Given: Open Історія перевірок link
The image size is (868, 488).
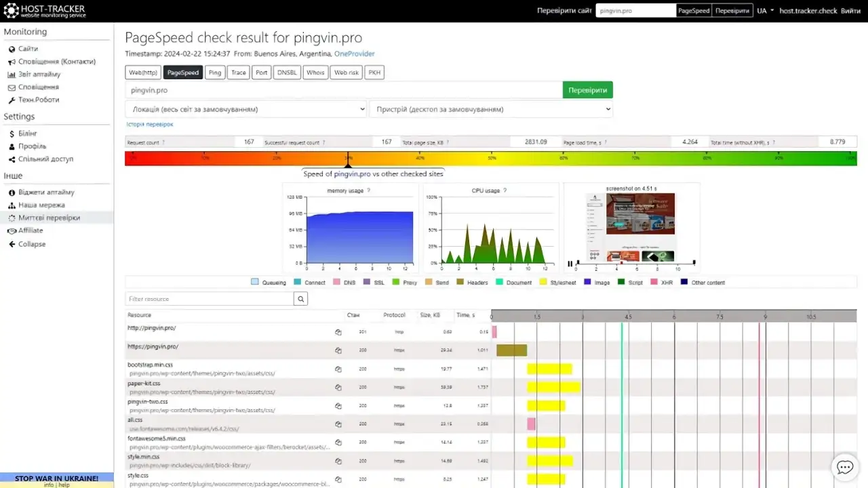Looking at the screenshot, I should click(x=150, y=125).
